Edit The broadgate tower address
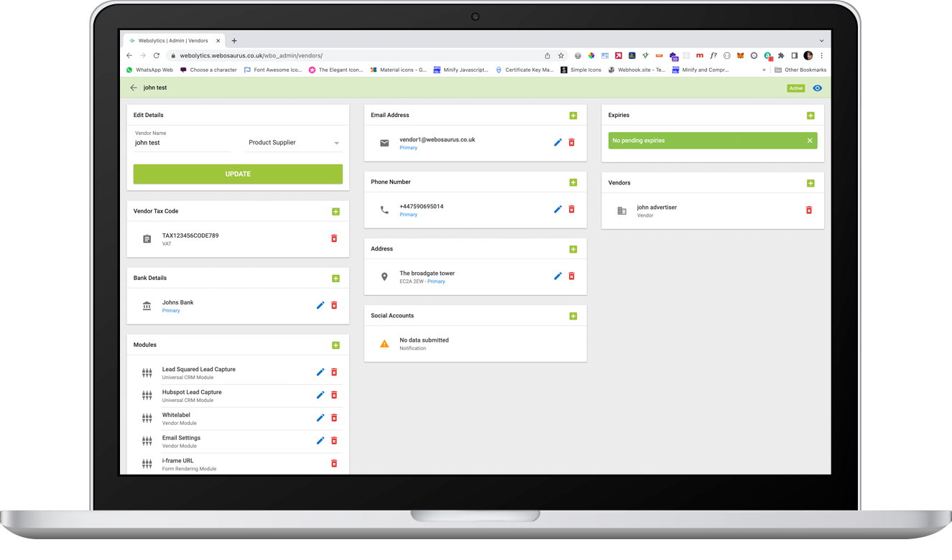This screenshot has height=560, width=952. pos(557,275)
